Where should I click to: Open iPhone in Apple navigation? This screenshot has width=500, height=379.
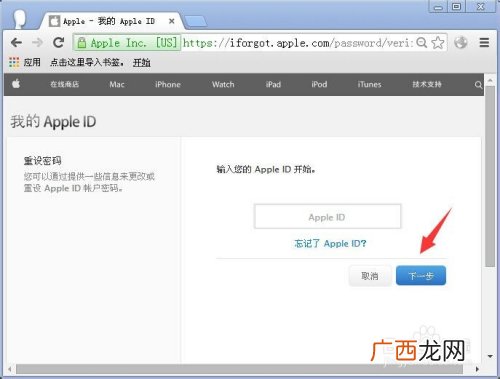[168, 84]
